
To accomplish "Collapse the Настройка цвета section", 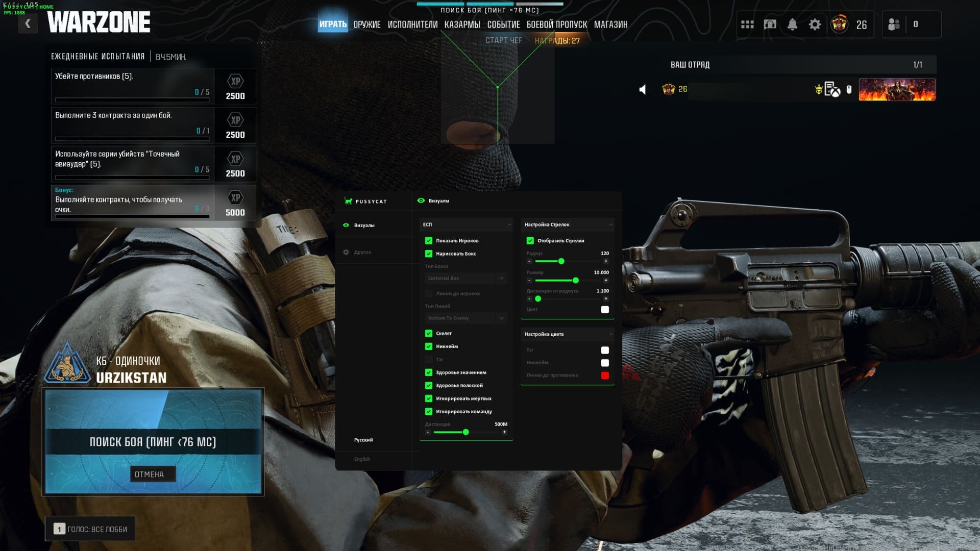I will click(610, 335).
